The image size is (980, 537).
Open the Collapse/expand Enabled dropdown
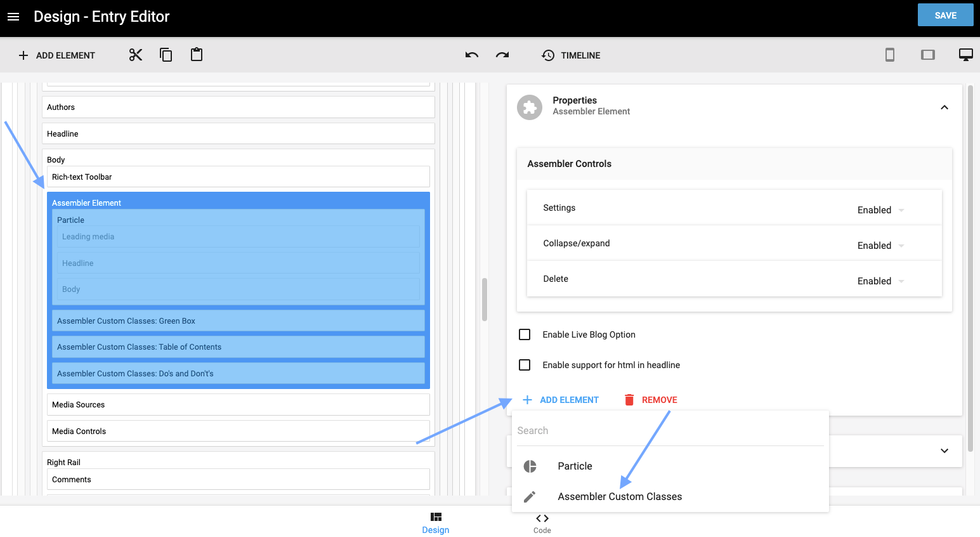880,245
